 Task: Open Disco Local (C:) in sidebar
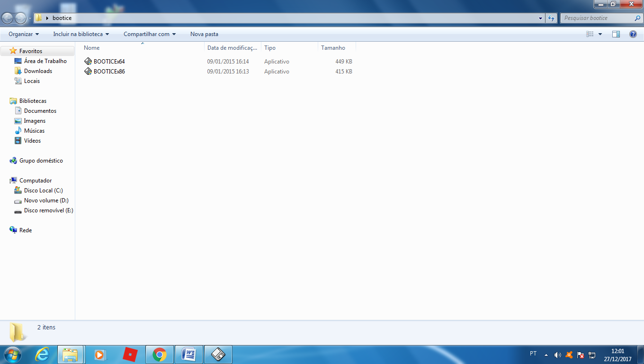coord(43,191)
